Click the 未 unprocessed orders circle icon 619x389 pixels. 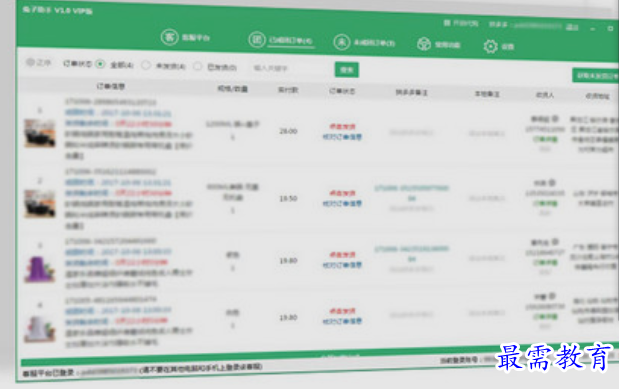(342, 42)
